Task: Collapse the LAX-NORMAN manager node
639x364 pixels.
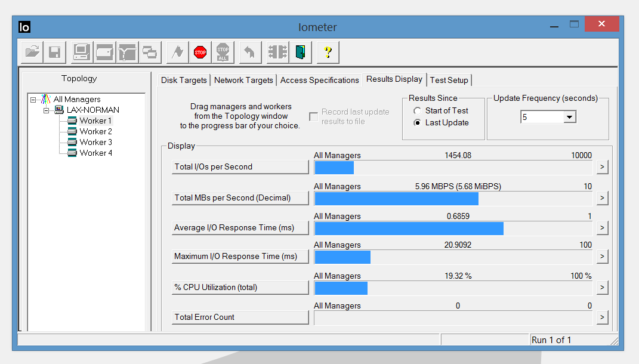Action: click(47, 110)
